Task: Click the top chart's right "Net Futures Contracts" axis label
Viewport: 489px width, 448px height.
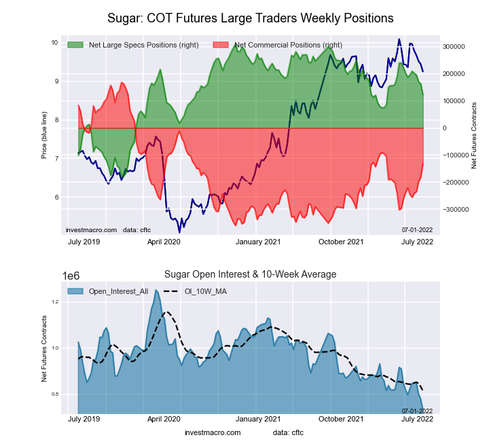Action: coord(474,135)
